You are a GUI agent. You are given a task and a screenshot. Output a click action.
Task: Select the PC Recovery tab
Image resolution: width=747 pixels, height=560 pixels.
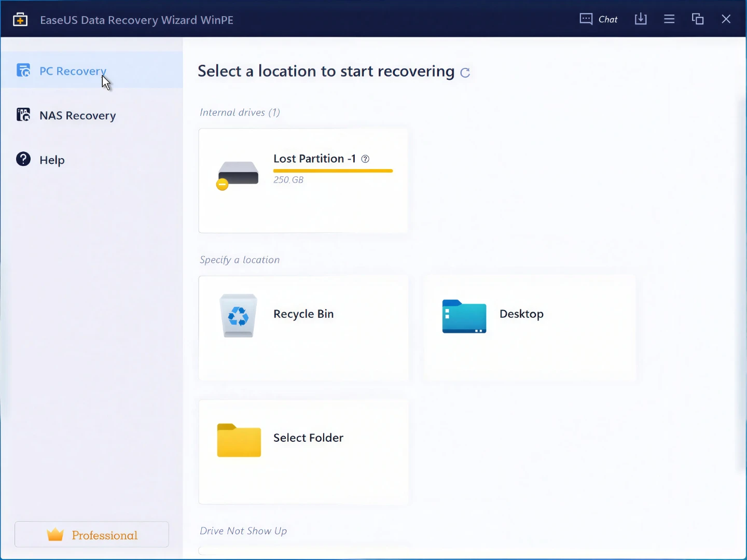tap(92, 70)
